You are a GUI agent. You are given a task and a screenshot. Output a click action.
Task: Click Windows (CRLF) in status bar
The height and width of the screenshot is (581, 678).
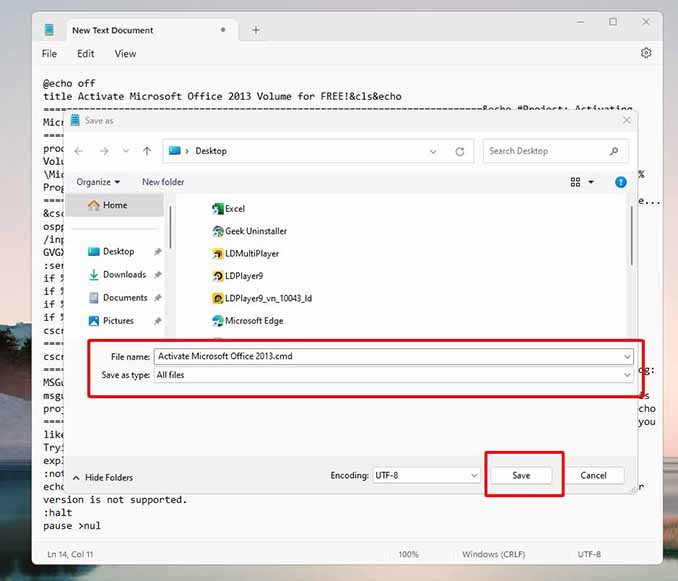[493, 554]
